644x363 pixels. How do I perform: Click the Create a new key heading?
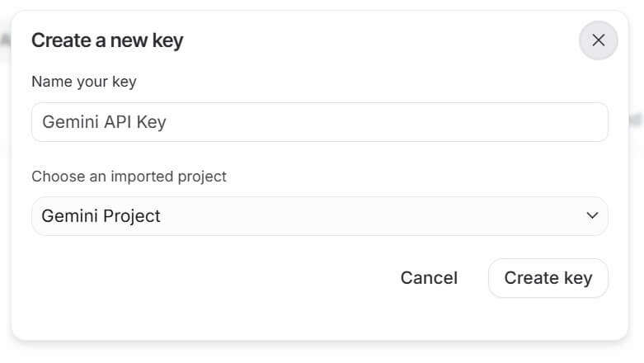click(107, 40)
